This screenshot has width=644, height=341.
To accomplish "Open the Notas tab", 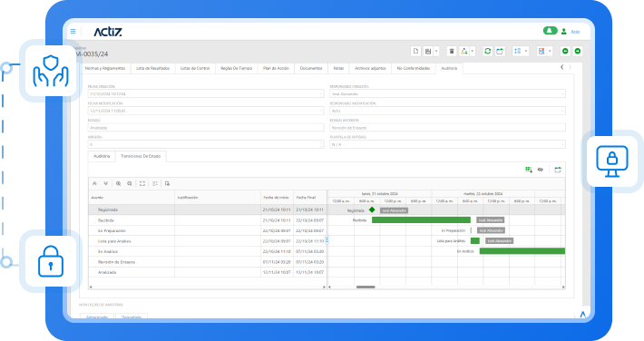I will tap(338, 68).
